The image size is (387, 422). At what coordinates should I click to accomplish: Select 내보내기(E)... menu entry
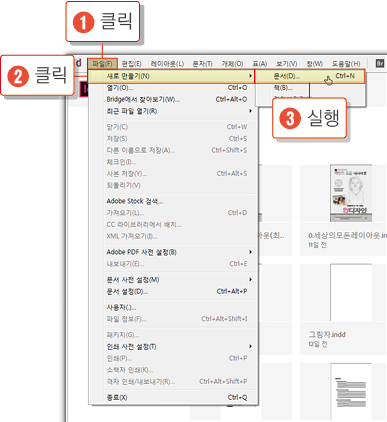click(x=173, y=264)
